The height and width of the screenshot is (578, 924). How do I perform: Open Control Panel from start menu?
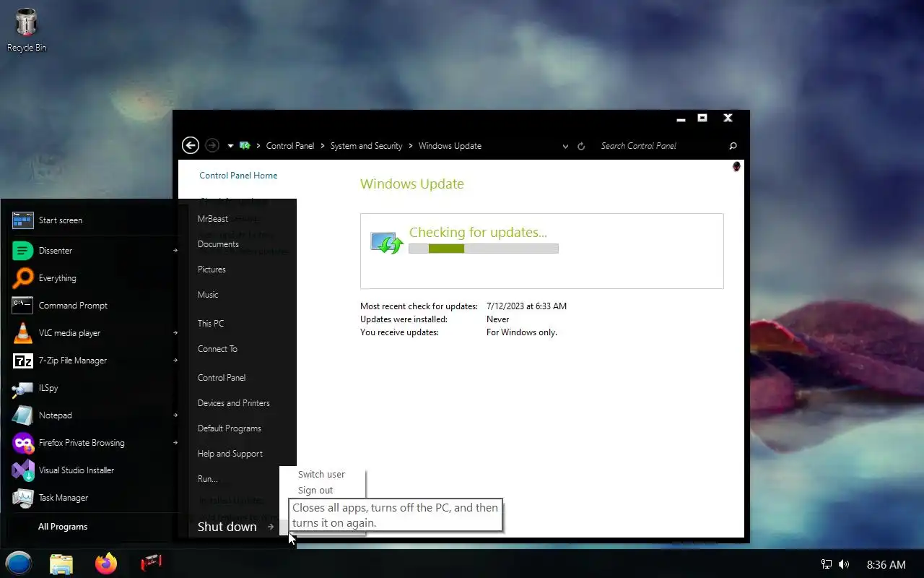(x=222, y=378)
